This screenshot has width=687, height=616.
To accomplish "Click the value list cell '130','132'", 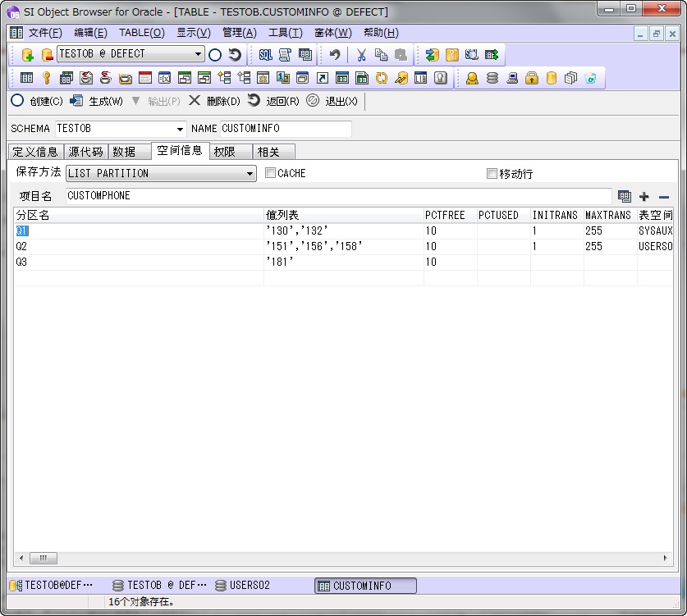I will click(x=343, y=230).
